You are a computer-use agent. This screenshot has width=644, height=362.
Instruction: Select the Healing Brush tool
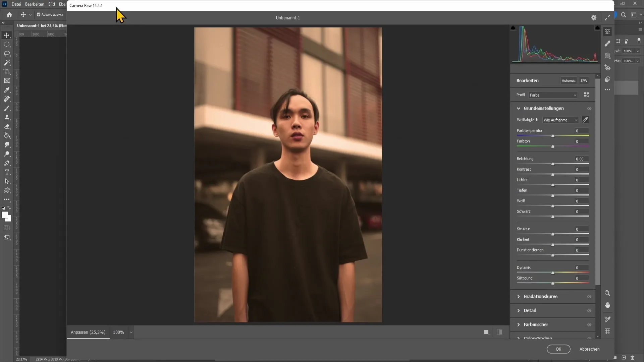(x=7, y=99)
